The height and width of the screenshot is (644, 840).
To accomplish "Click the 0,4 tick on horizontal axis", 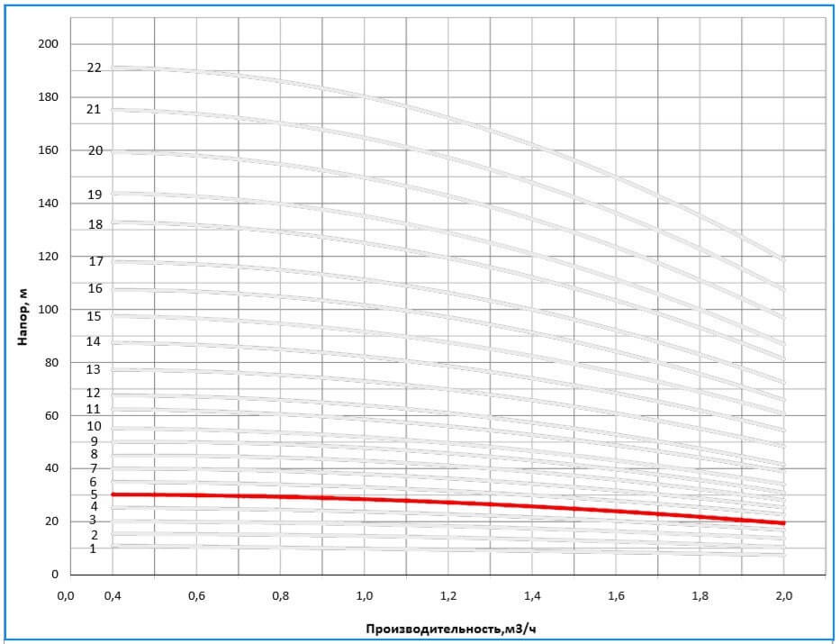I will (113, 595).
